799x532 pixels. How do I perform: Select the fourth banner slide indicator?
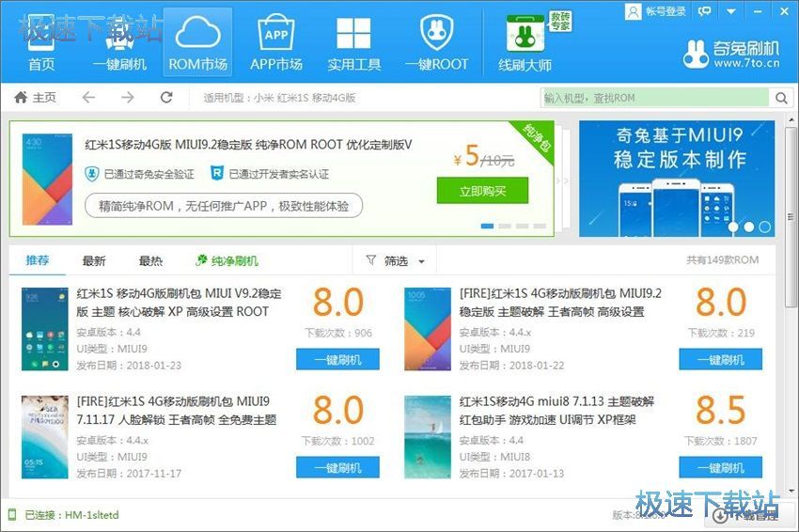point(540,226)
